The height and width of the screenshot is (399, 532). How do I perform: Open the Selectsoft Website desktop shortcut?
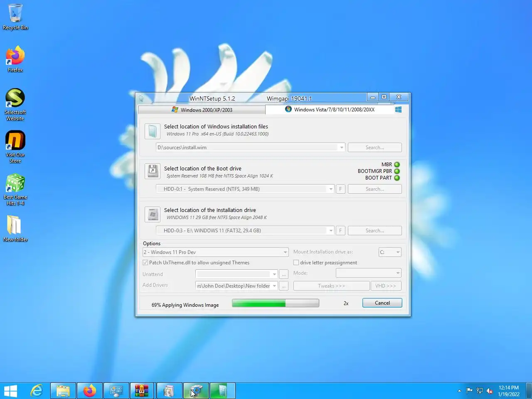click(15, 104)
